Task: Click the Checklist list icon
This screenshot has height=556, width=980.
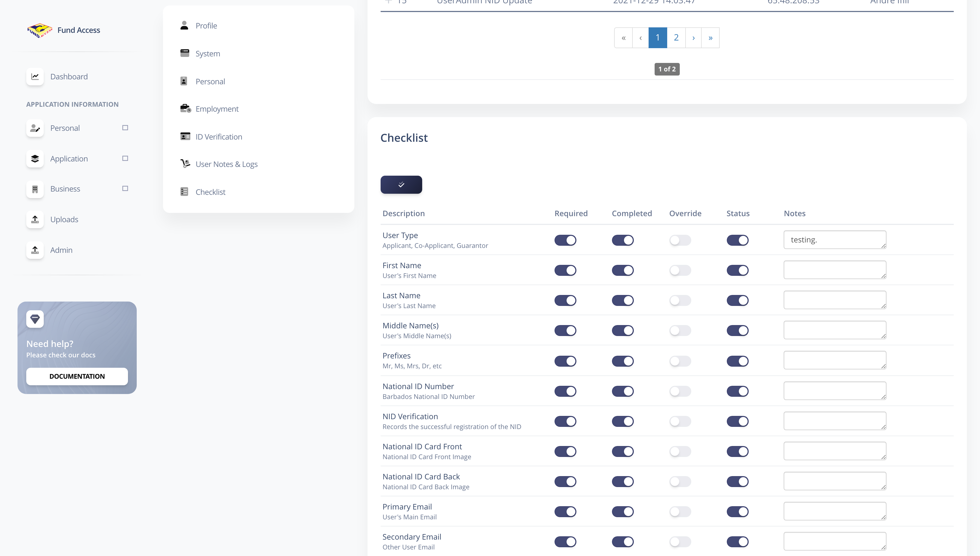Action: pyautogui.click(x=184, y=192)
